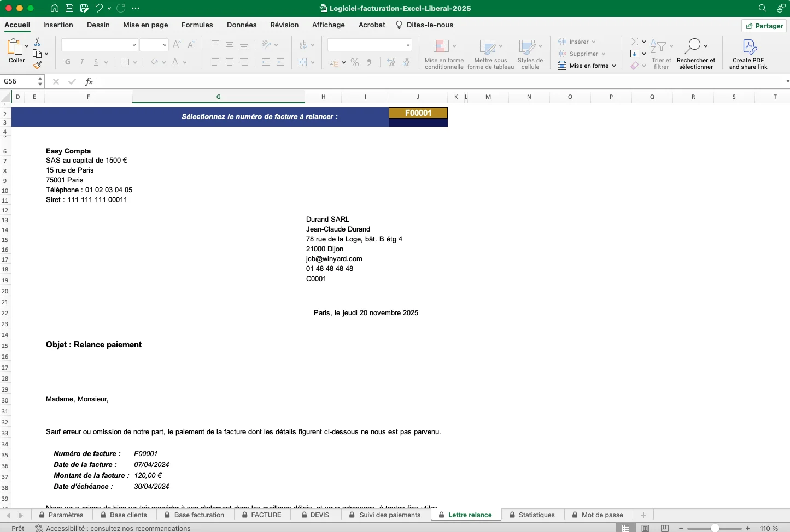Open Rechercher et sélectionner magnifier tool
Viewport: 790px width, 532px height.
click(x=693, y=46)
